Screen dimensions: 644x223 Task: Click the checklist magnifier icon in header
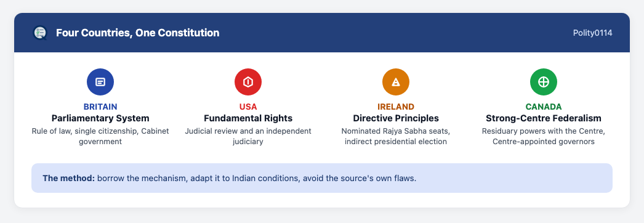pos(40,33)
